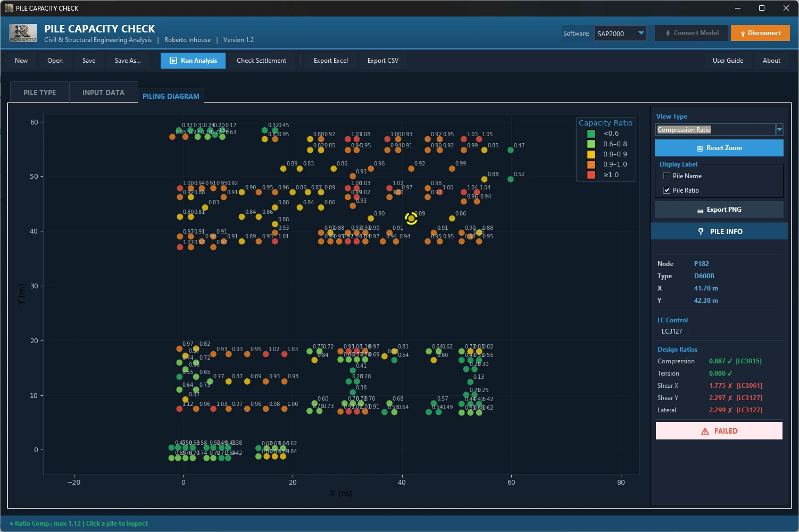The width and height of the screenshot is (799, 532).
Task: Click the Export PNG image icon
Action: tap(701, 211)
